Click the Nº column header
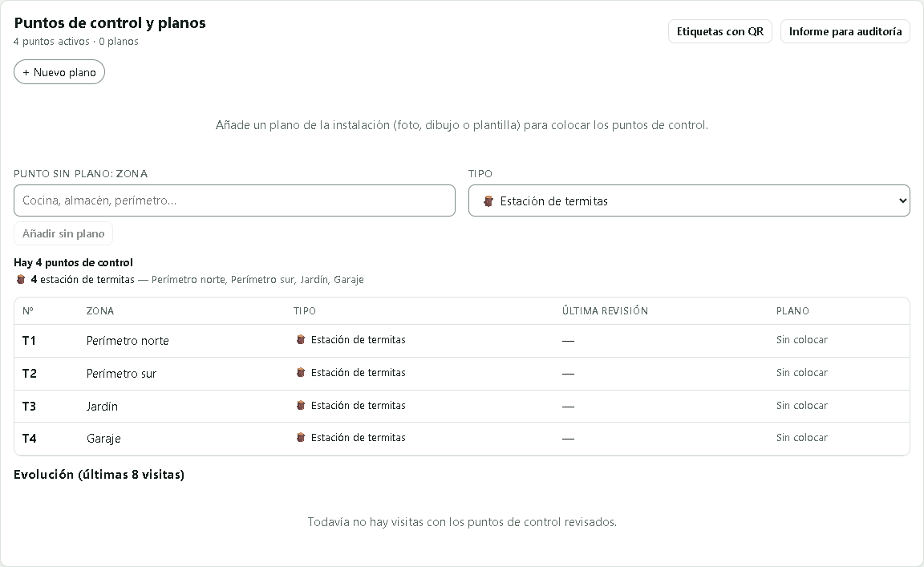The image size is (924, 567). coord(28,310)
